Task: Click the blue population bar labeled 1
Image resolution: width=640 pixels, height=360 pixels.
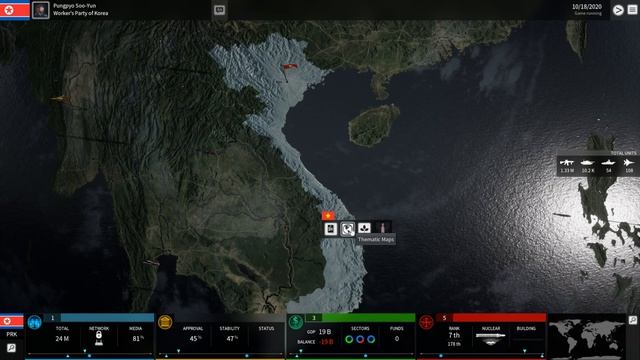Action: pyautogui.click(x=99, y=318)
